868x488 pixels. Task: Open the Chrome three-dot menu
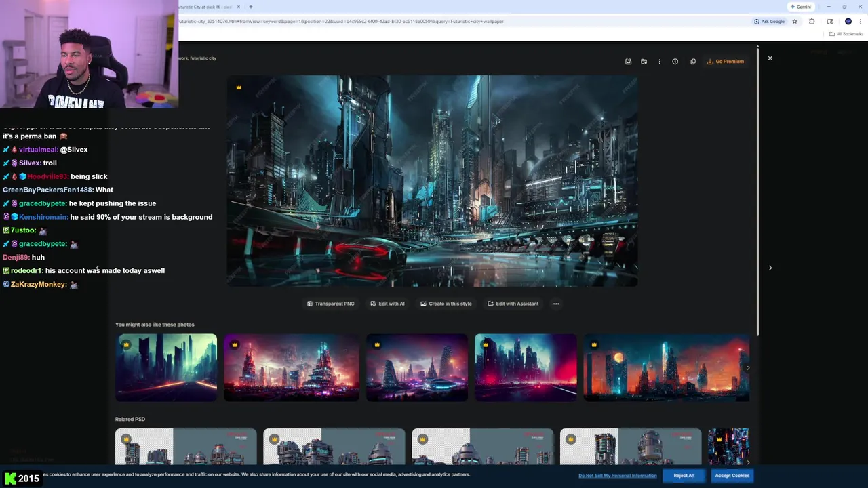click(x=861, y=21)
